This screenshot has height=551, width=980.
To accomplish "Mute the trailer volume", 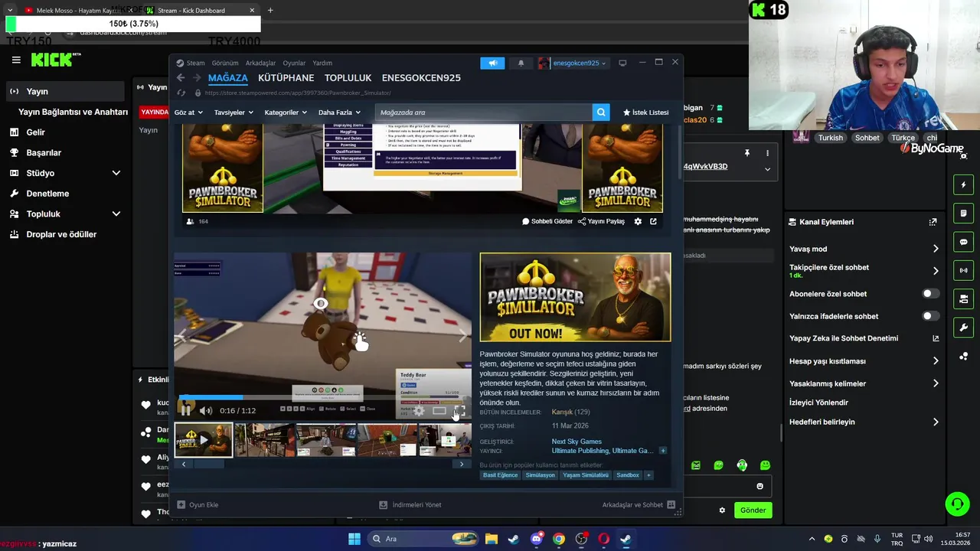I will (205, 410).
